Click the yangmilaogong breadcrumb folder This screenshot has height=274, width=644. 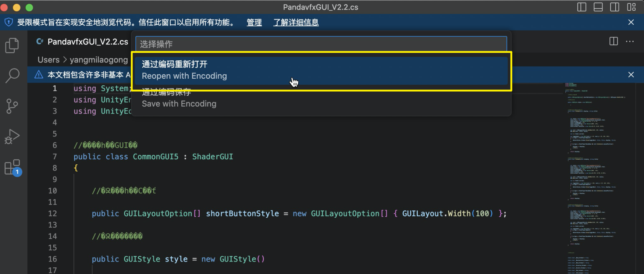click(x=99, y=60)
